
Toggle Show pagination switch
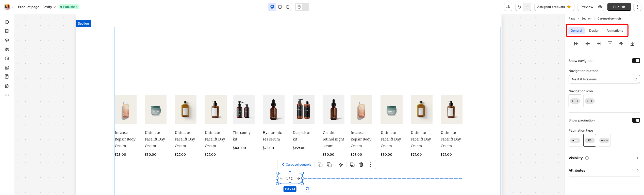click(636, 120)
